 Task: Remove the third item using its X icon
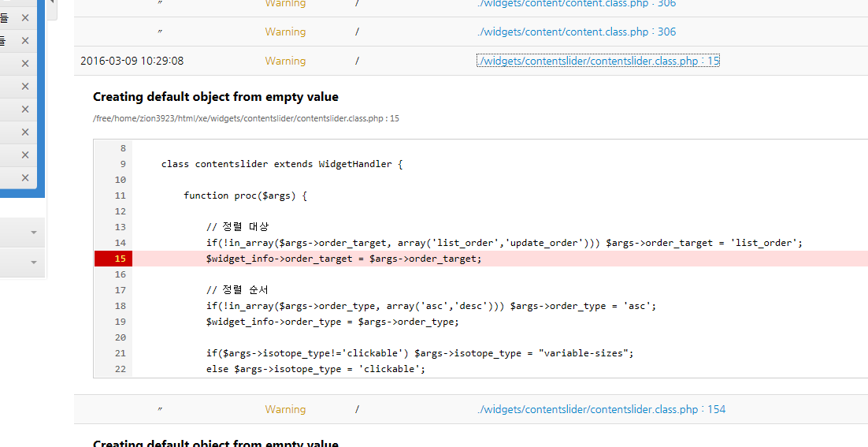tap(25, 64)
